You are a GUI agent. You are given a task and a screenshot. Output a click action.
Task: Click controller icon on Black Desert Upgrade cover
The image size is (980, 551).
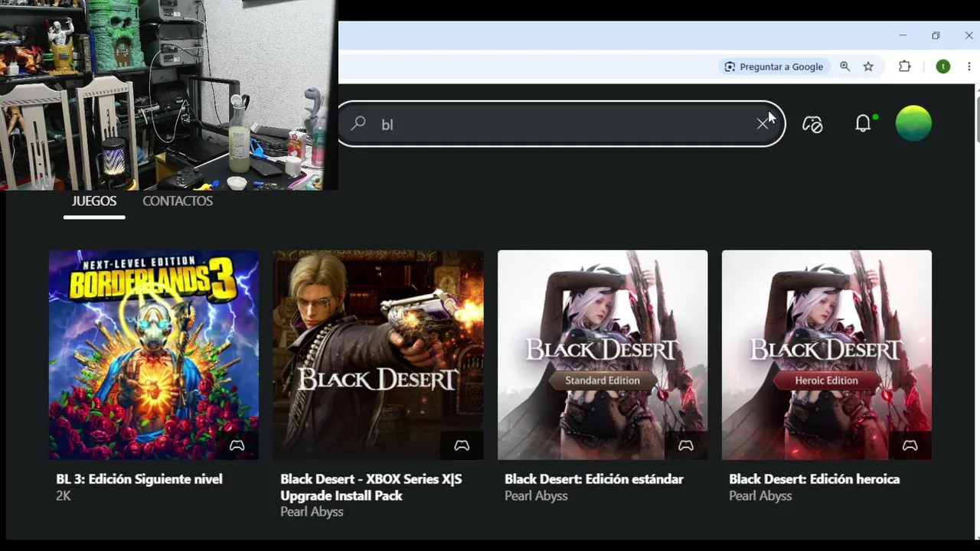coord(462,445)
